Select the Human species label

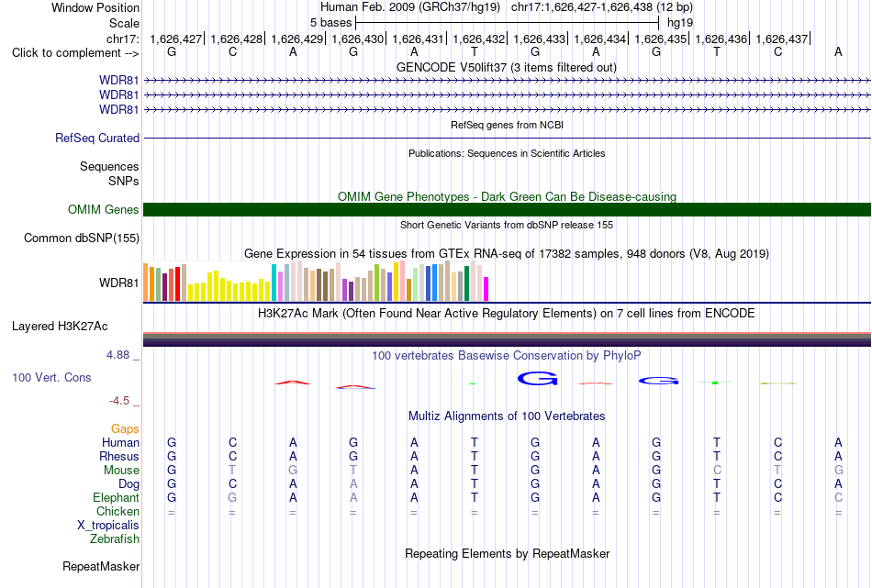click(x=120, y=442)
